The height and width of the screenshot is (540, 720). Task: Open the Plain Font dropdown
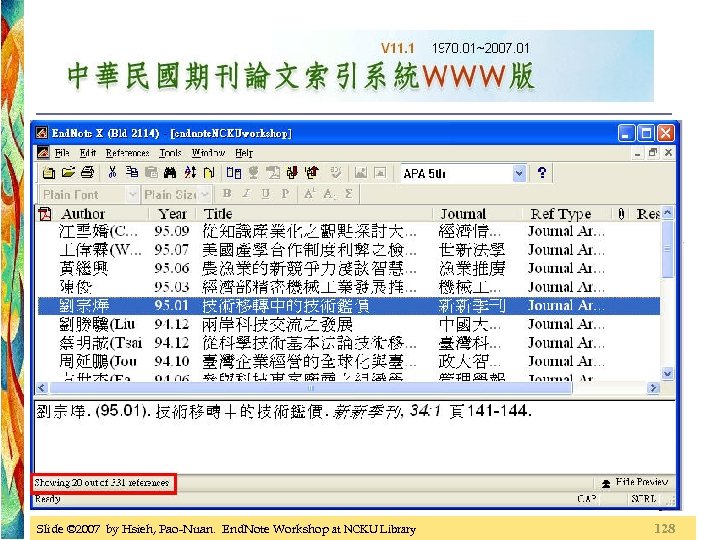132,195
